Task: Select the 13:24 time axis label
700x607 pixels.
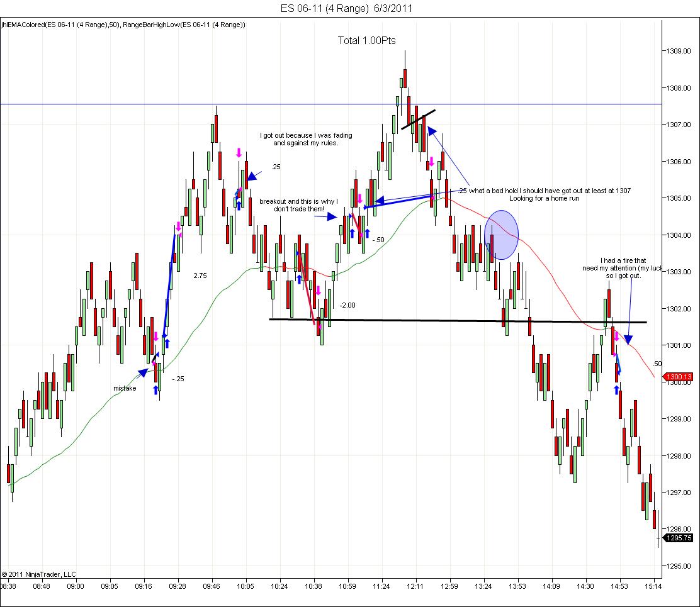Action: [483, 586]
